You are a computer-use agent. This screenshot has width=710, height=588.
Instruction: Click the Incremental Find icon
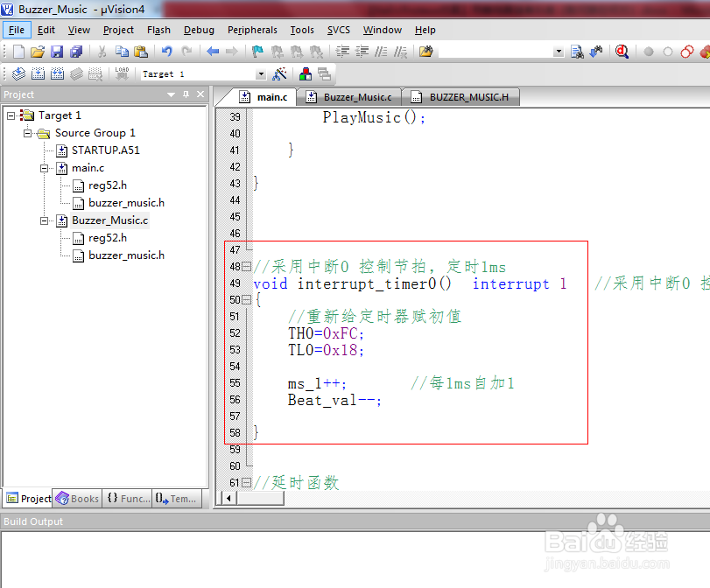pyautogui.click(x=596, y=52)
